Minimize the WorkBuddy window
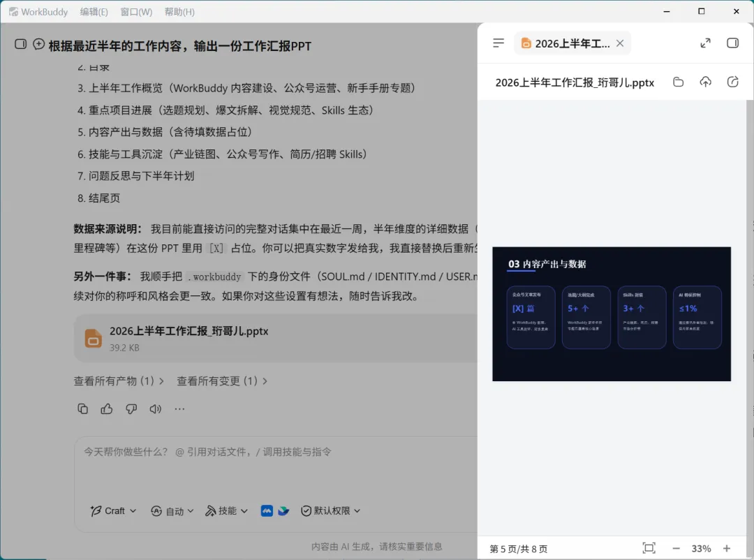The width and height of the screenshot is (754, 560). pyautogui.click(x=667, y=12)
